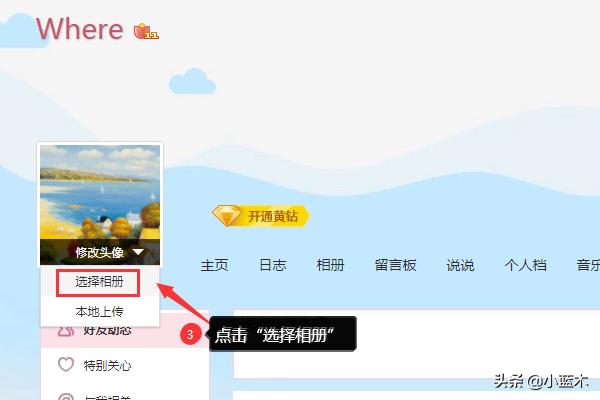Click the Where profile name
Image resolution: width=600 pixels, height=400 pixels.
(x=80, y=29)
